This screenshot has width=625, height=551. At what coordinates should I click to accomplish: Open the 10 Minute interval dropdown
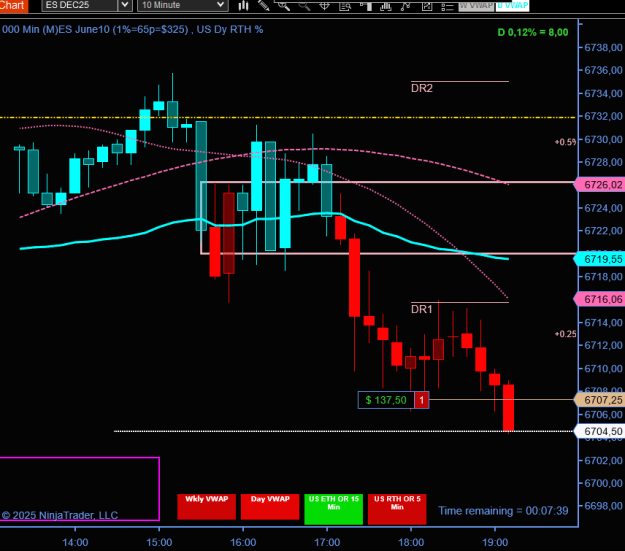point(183,5)
